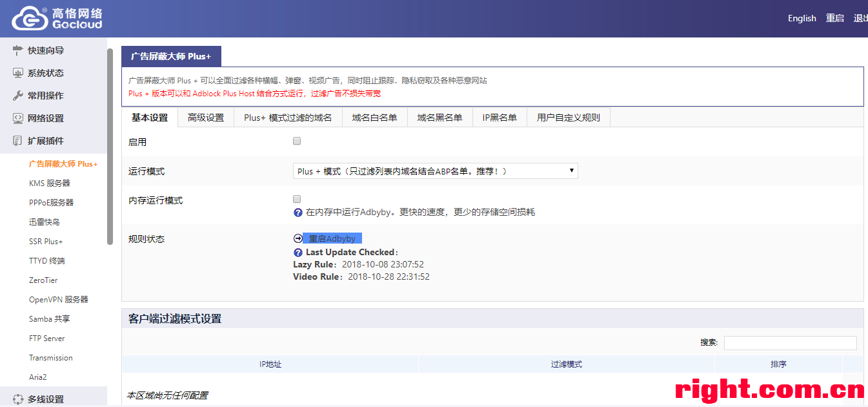Screen dimensions: 868x407
Task: Open 广告屏蔽大师 Plus+ in sidebar
Action: (63, 164)
